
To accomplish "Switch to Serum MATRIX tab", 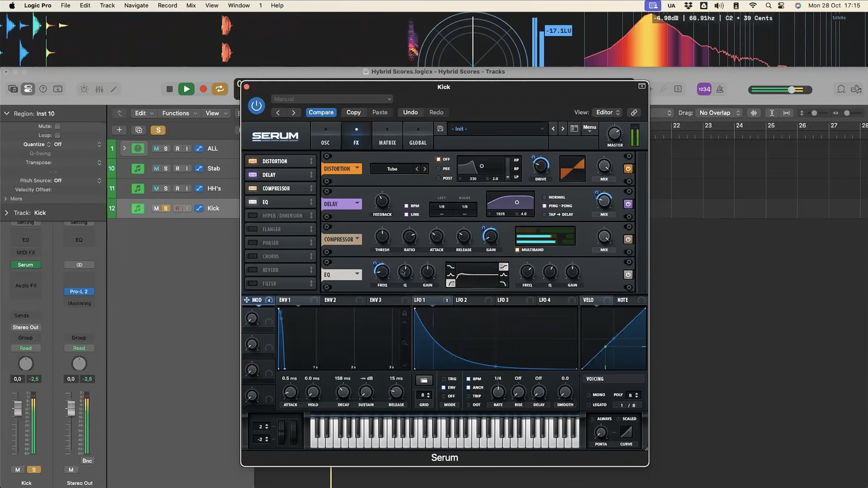I will (387, 136).
